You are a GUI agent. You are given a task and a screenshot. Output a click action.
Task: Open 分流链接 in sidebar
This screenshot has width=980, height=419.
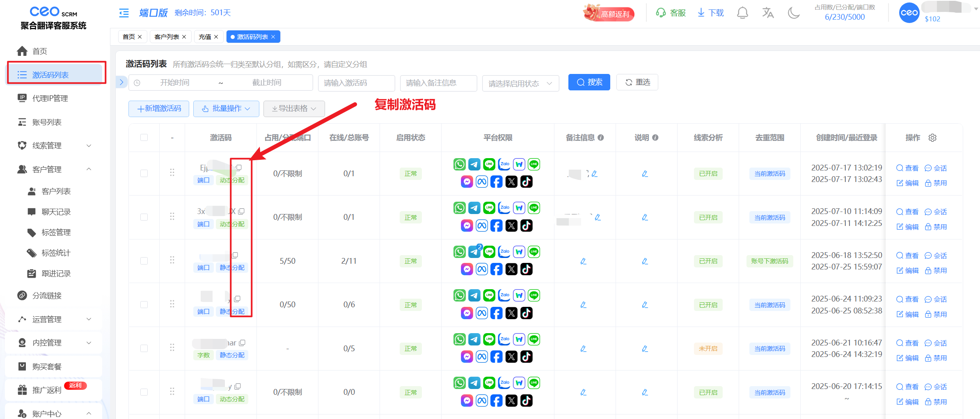click(54, 295)
